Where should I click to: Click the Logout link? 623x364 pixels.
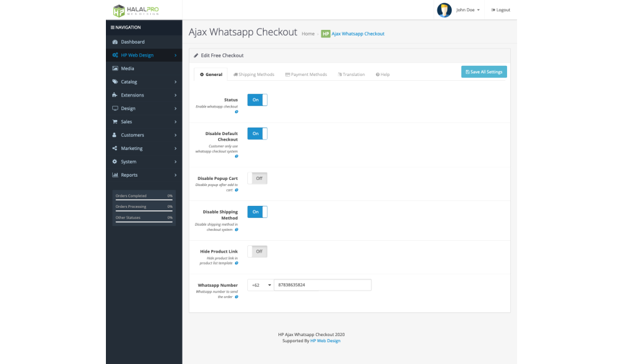click(x=501, y=10)
